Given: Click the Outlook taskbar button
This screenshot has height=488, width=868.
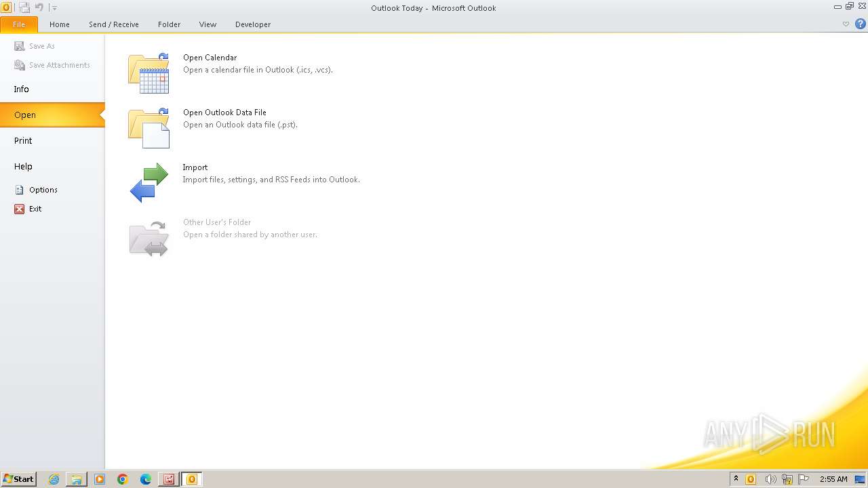Looking at the screenshot, I should [x=192, y=479].
